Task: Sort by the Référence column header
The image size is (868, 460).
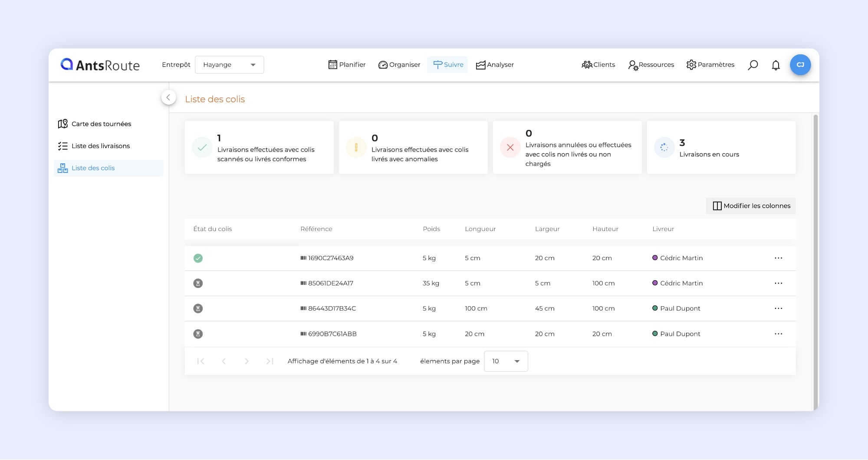Action: (316, 229)
